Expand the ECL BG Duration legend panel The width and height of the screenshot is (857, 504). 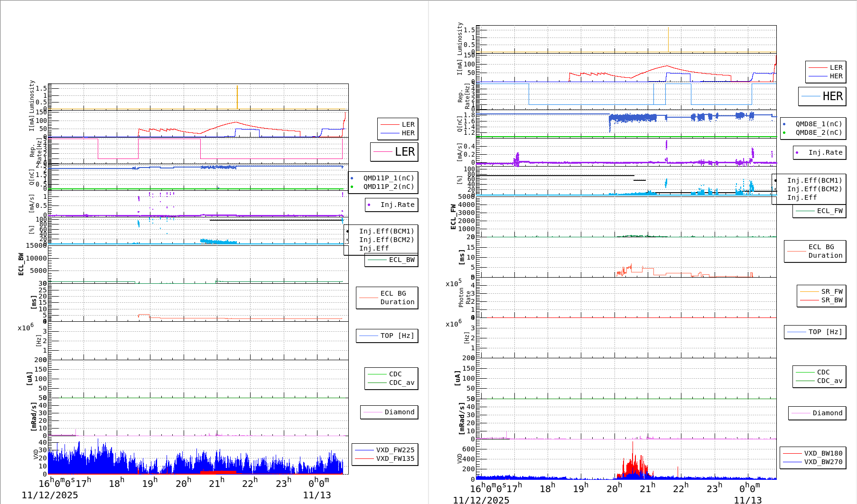tap(387, 298)
